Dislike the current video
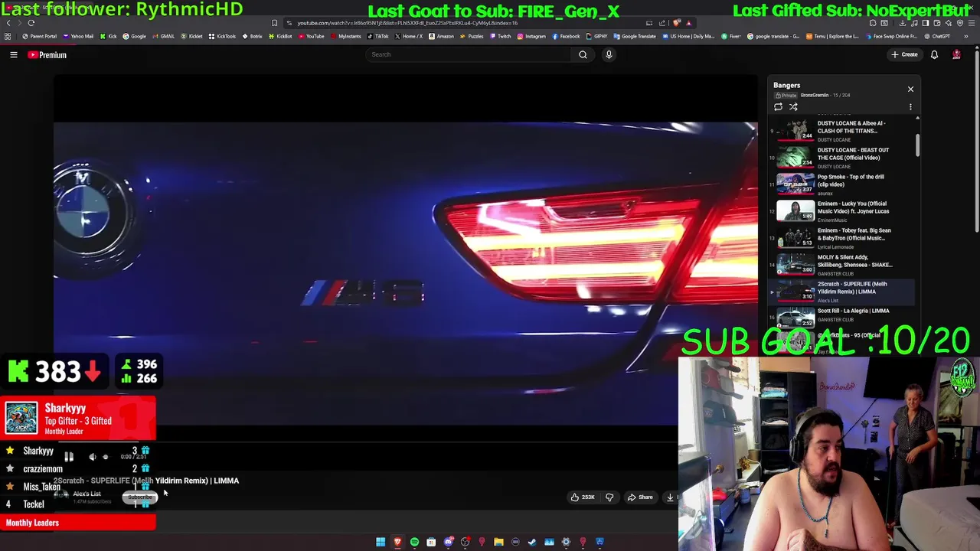The image size is (980, 551). 609,497
